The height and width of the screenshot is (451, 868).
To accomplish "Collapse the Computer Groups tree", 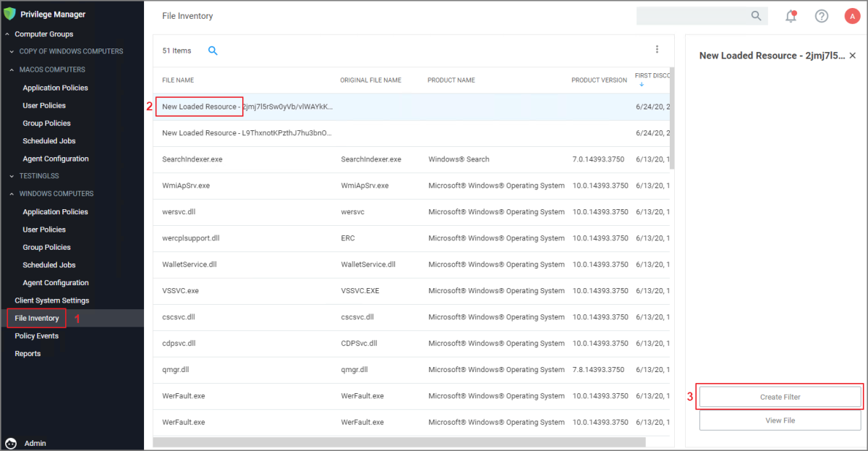I will click(7, 34).
